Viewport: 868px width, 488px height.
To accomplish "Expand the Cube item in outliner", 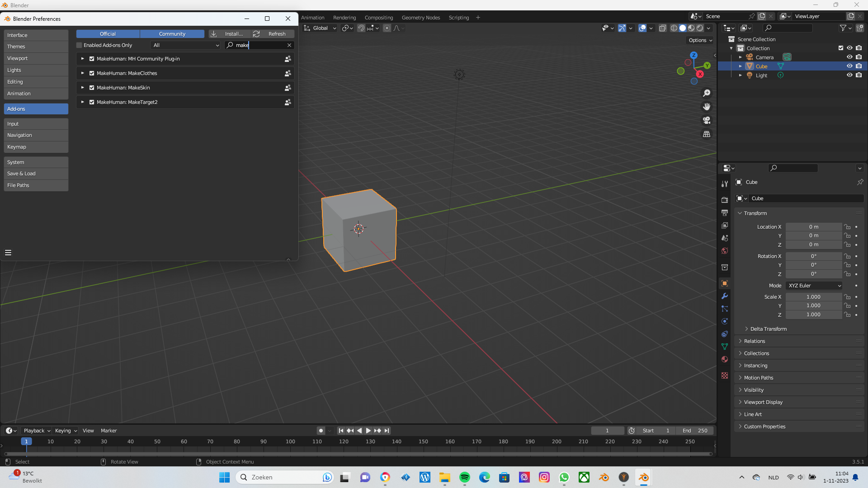I will 740,66.
